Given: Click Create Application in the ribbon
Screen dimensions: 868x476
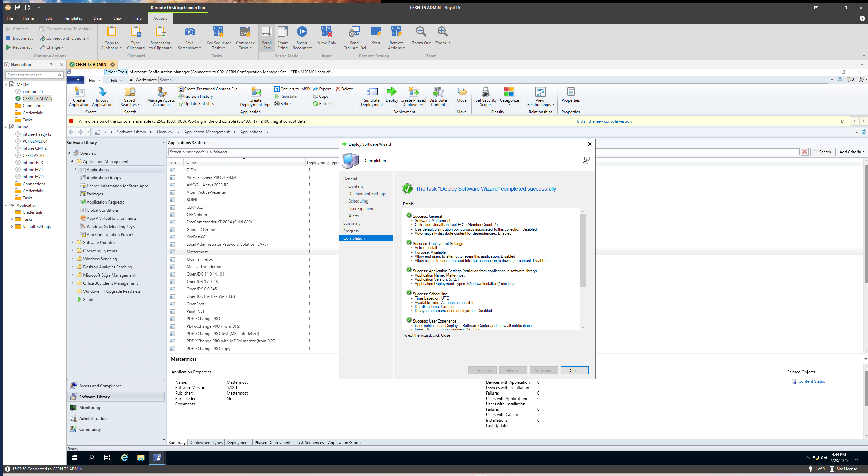Looking at the screenshot, I should [x=79, y=97].
